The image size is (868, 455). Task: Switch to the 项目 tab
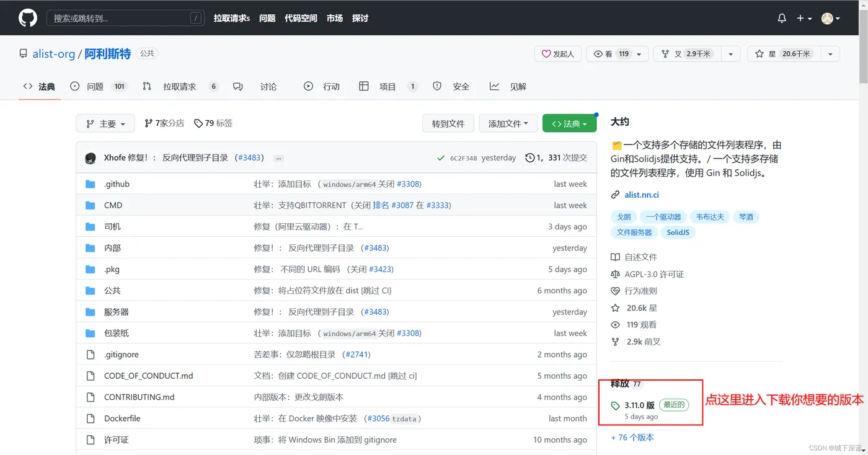[x=389, y=86]
